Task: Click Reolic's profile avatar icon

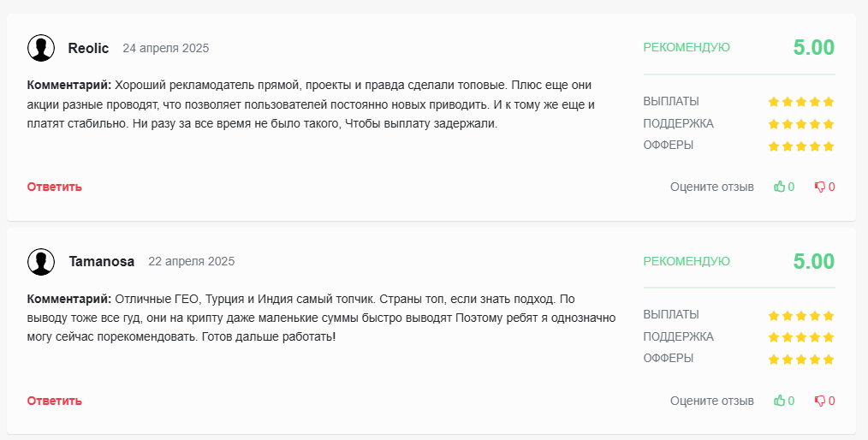Action: click(x=41, y=48)
